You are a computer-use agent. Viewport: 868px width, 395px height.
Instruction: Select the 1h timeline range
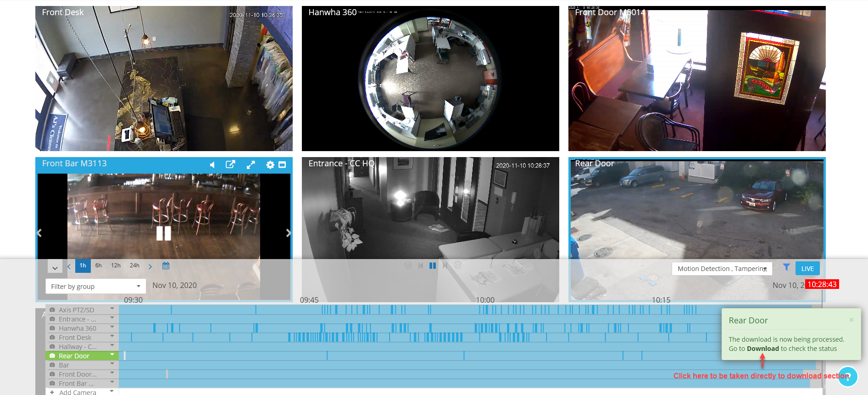click(x=83, y=265)
